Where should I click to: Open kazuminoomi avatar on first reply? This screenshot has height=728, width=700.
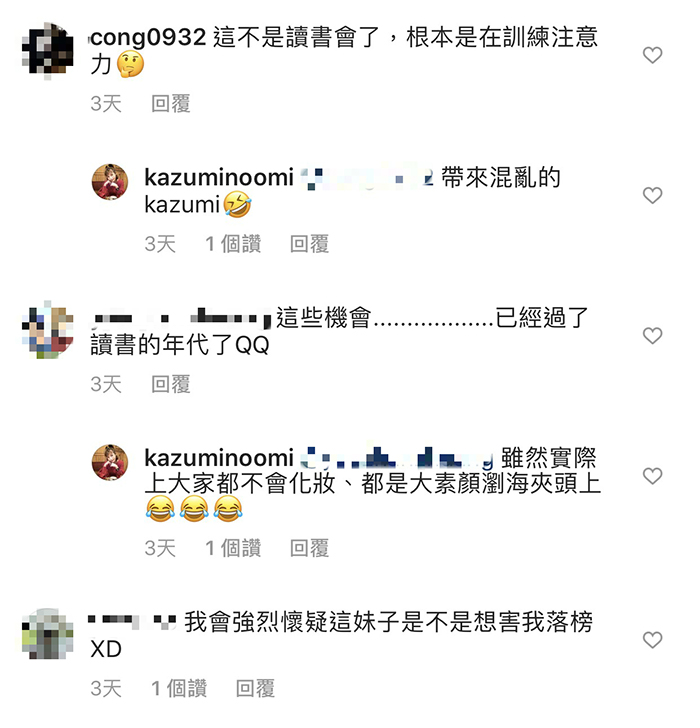tap(110, 182)
